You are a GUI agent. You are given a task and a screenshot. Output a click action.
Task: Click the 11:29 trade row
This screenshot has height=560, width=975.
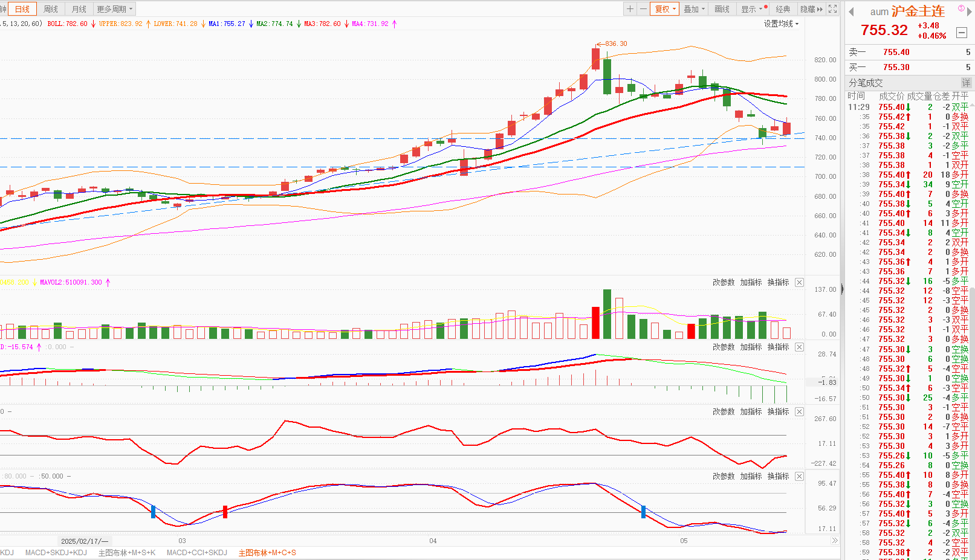[x=909, y=107]
